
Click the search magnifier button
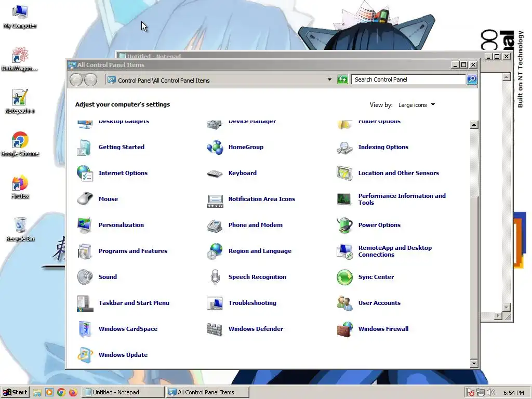tap(472, 79)
